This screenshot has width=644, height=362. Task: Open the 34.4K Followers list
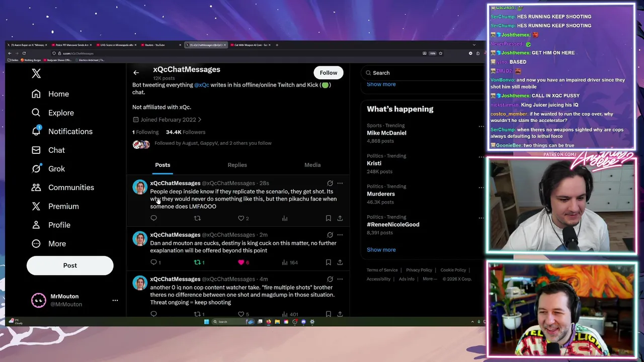(186, 132)
